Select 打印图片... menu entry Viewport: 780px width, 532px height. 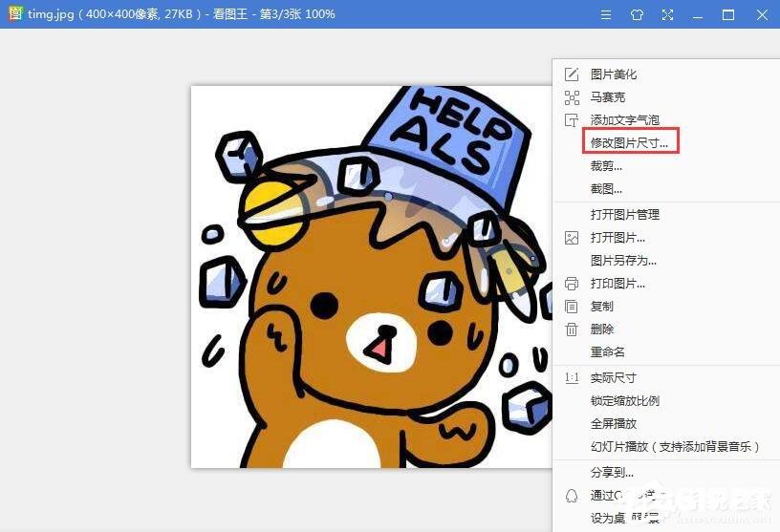(617, 284)
